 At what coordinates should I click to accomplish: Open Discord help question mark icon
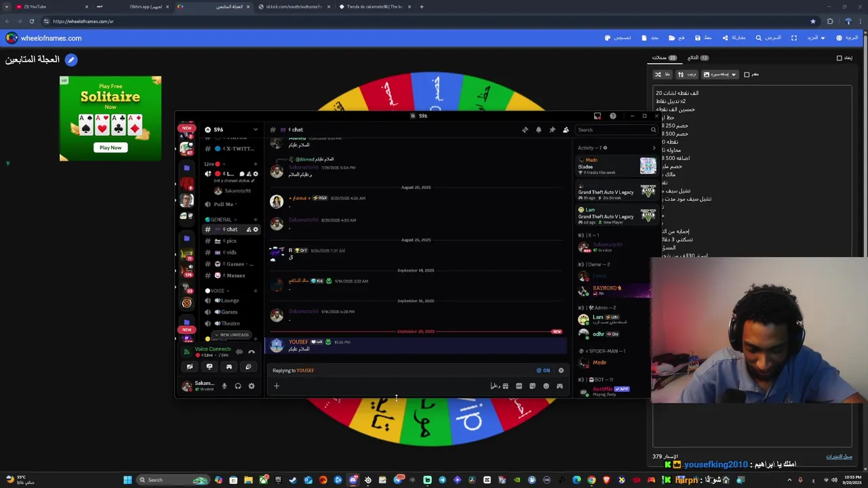pos(613,116)
